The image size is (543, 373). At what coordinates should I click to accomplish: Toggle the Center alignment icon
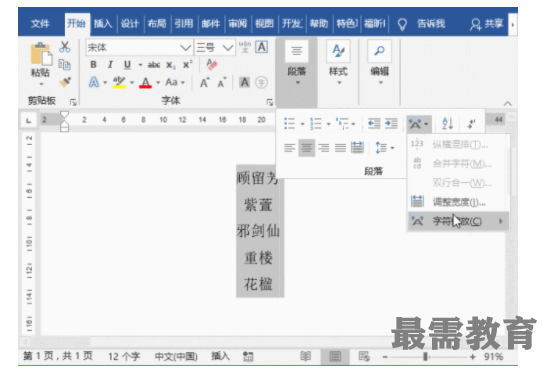(306, 148)
